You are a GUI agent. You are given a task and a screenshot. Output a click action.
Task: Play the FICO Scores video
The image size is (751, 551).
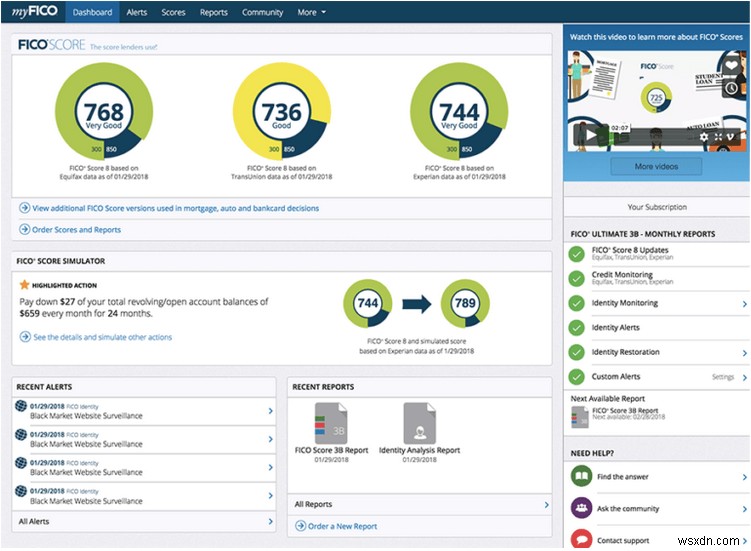click(592, 134)
